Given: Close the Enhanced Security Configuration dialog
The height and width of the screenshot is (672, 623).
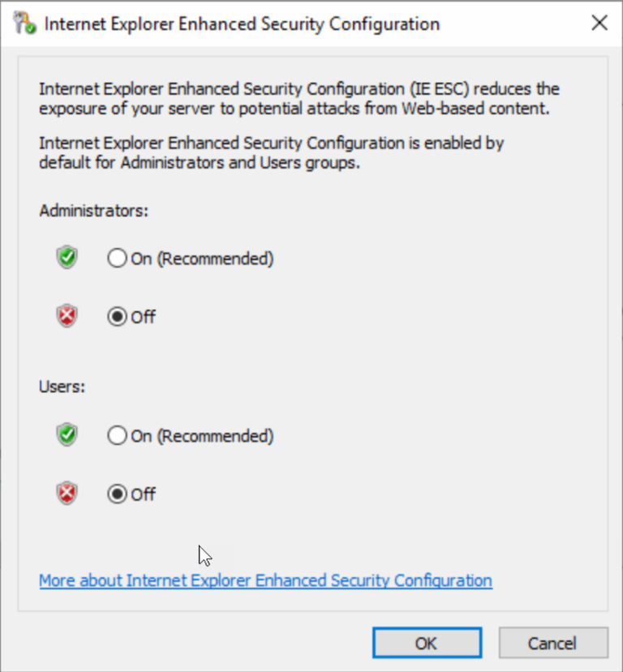Looking at the screenshot, I should click(599, 23).
